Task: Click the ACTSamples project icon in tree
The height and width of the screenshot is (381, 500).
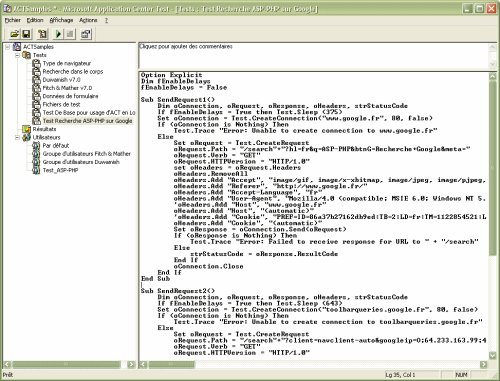Action: 17,47
